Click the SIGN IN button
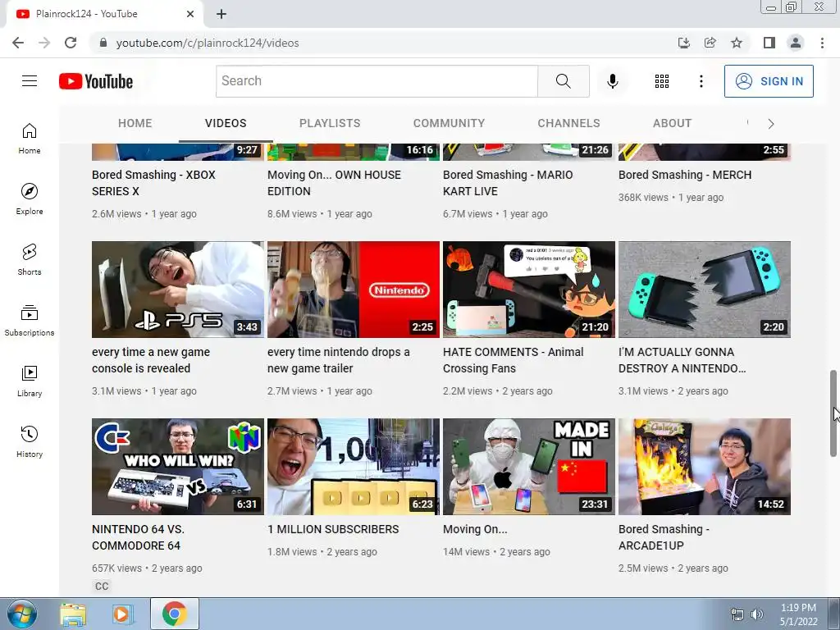The width and height of the screenshot is (840, 630). click(769, 81)
